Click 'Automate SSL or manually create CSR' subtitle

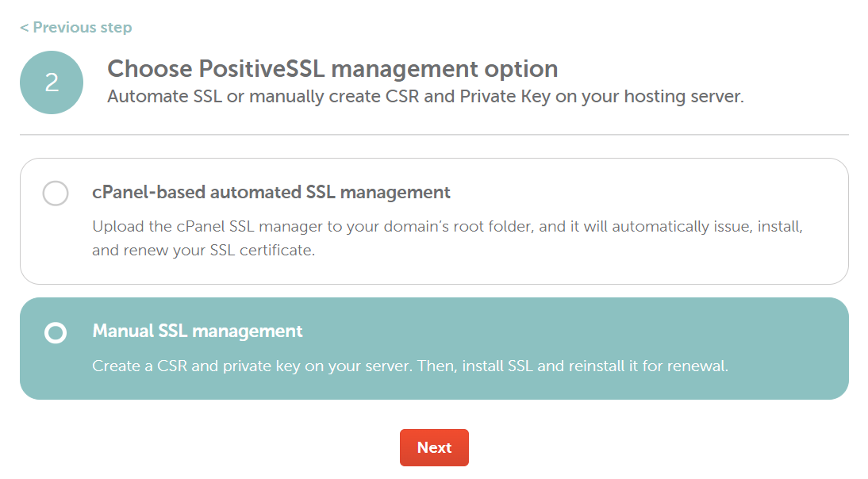[426, 96]
